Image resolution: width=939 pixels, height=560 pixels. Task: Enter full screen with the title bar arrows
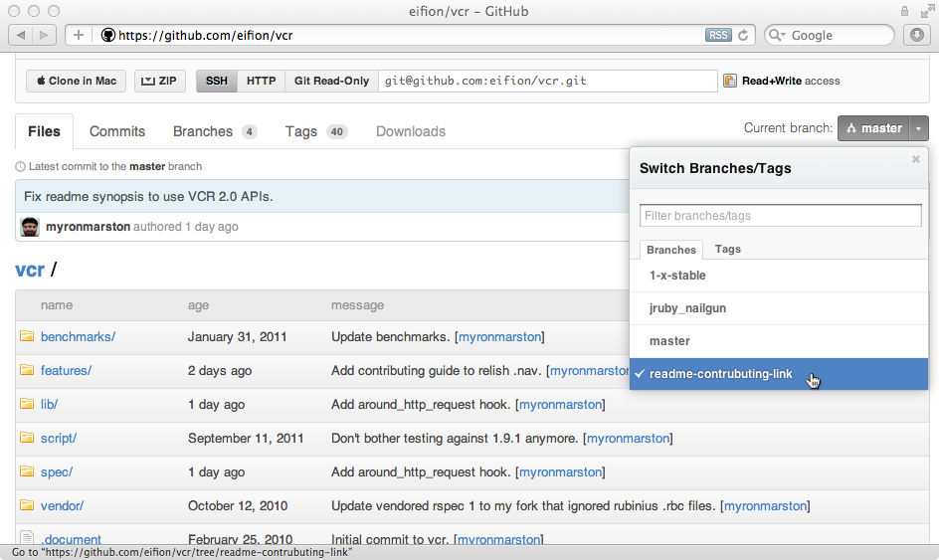click(x=927, y=11)
